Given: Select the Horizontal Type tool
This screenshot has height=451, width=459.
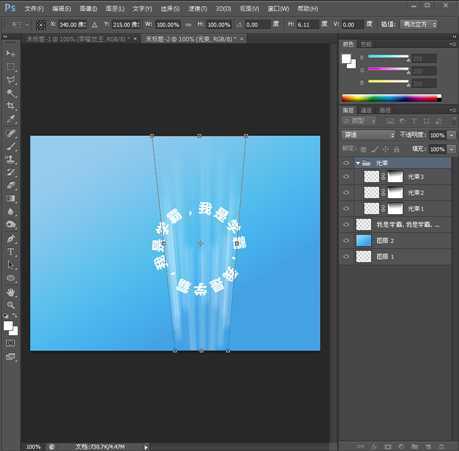Looking at the screenshot, I should [11, 252].
